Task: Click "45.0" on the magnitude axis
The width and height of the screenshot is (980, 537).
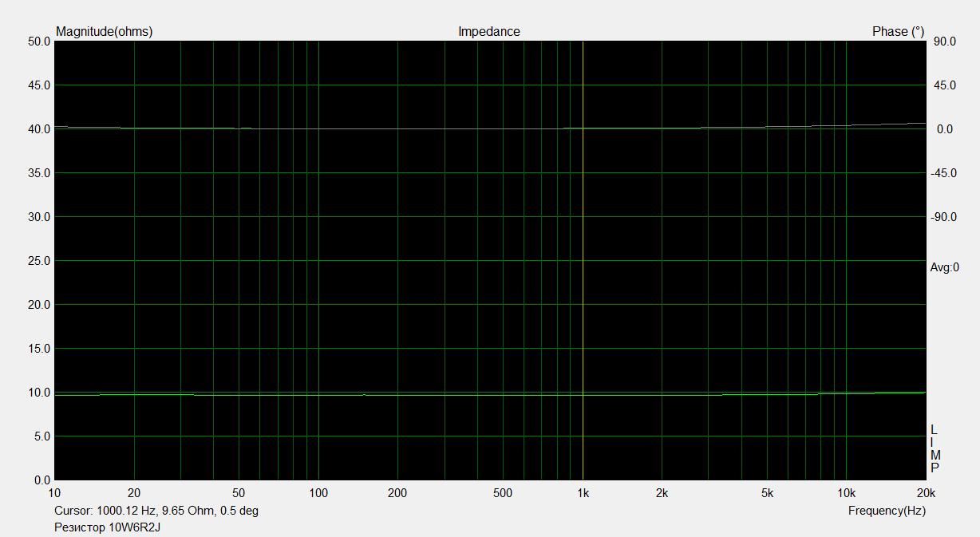Action: 38,85
